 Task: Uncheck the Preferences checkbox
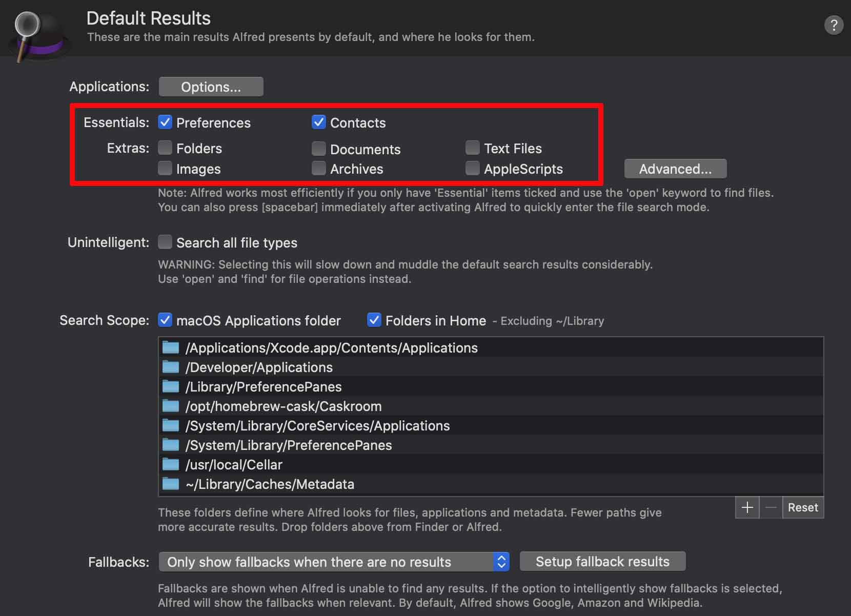point(165,122)
